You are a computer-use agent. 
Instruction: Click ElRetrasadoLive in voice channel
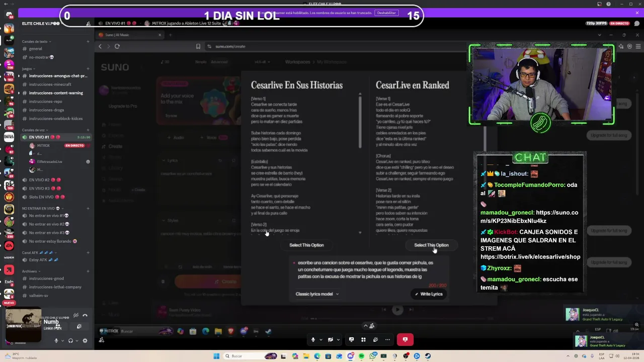point(49,161)
